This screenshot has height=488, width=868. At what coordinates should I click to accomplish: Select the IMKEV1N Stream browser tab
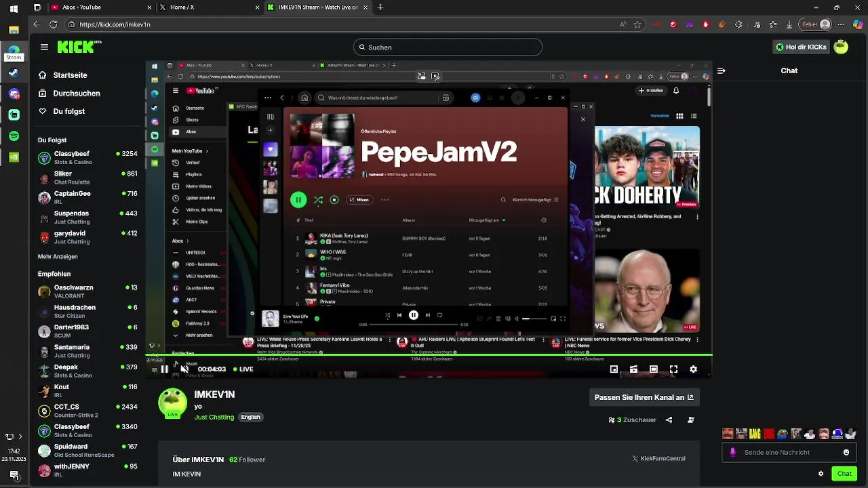coord(317,7)
